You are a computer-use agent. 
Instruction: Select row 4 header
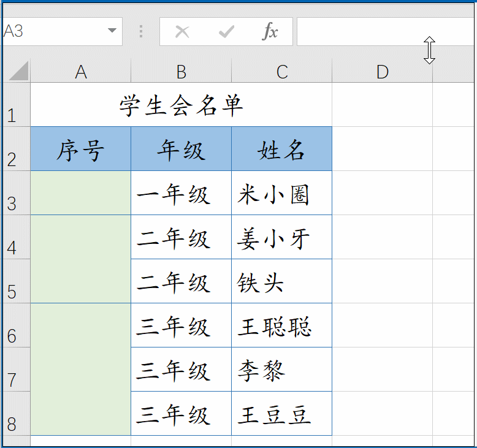click(x=16, y=237)
